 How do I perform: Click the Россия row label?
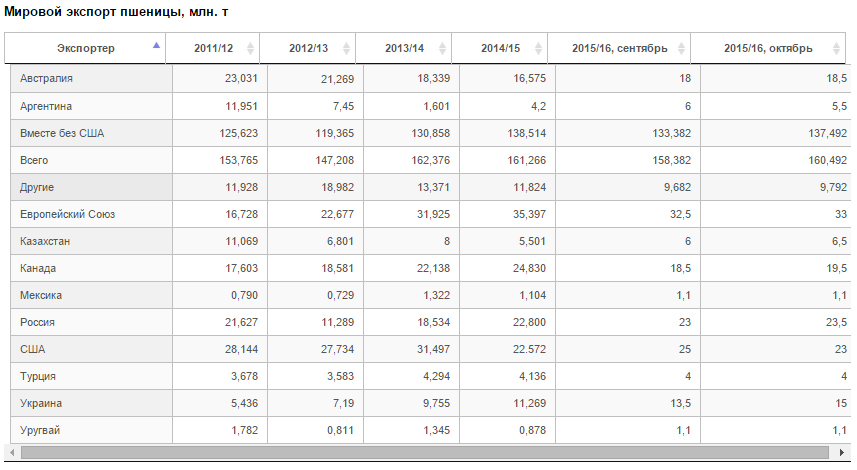point(37,322)
